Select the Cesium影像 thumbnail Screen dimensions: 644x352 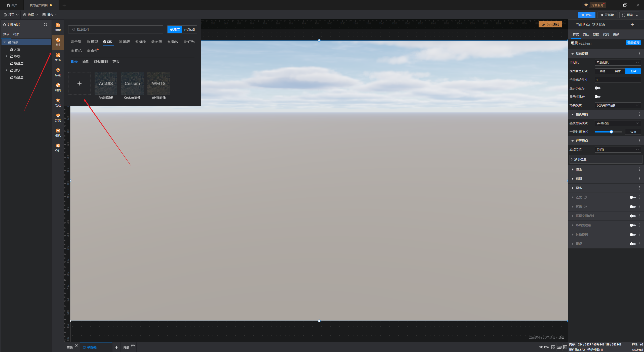coord(132,84)
